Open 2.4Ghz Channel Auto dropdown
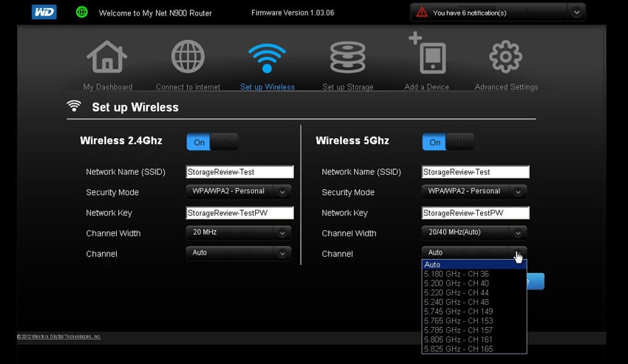Screen dimensions: 628x364 click(239, 253)
